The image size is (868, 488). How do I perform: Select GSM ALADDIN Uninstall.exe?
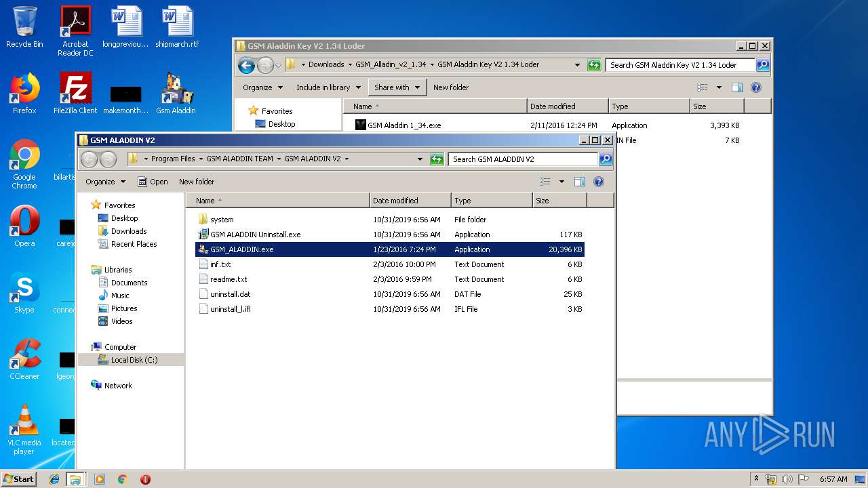pos(389,235)
